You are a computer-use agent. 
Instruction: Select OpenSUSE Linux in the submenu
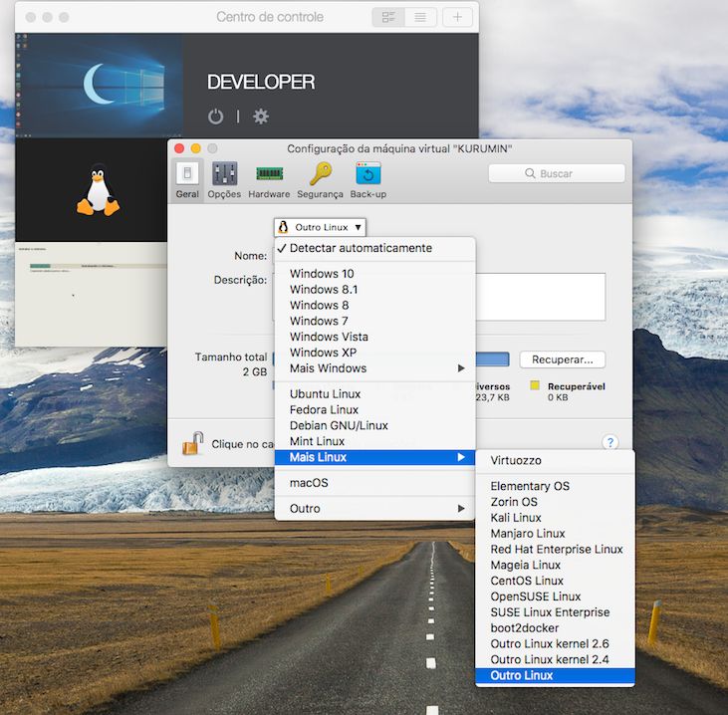click(556, 596)
